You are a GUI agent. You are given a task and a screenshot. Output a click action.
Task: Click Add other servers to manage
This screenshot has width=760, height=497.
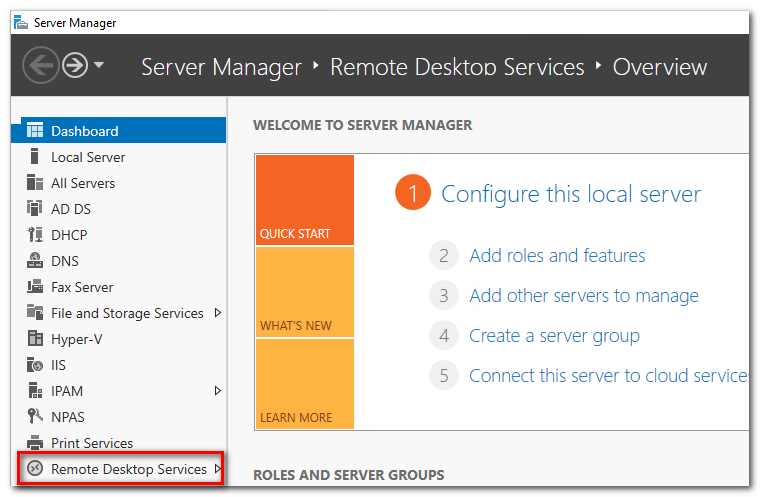(x=584, y=296)
